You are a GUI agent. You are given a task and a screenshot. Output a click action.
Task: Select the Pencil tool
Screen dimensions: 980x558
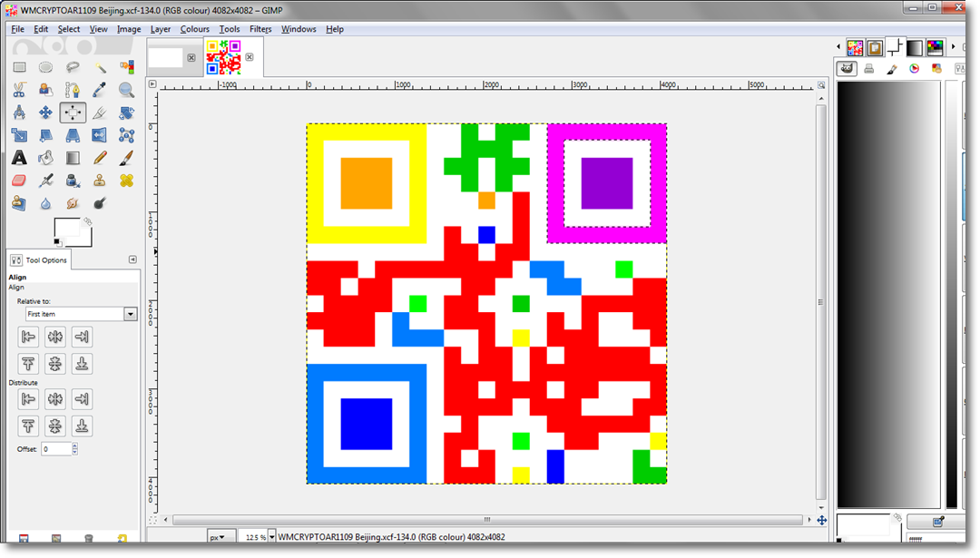click(x=100, y=158)
